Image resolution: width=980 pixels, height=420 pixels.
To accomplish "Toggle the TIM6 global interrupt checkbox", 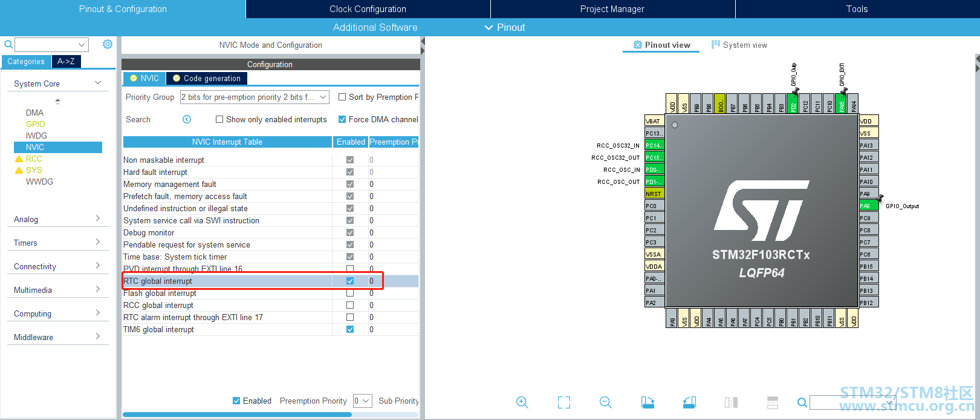I will coord(350,329).
